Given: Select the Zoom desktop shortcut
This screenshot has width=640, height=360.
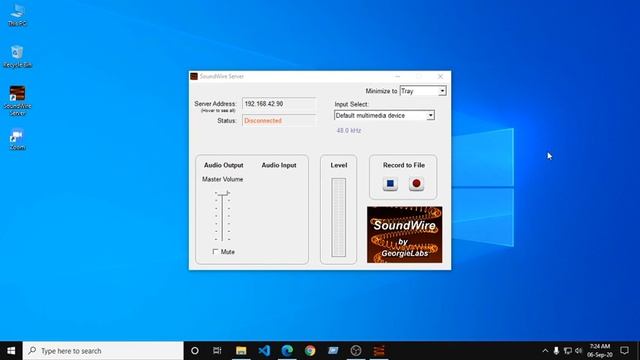Looking at the screenshot, I should (17, 140).
